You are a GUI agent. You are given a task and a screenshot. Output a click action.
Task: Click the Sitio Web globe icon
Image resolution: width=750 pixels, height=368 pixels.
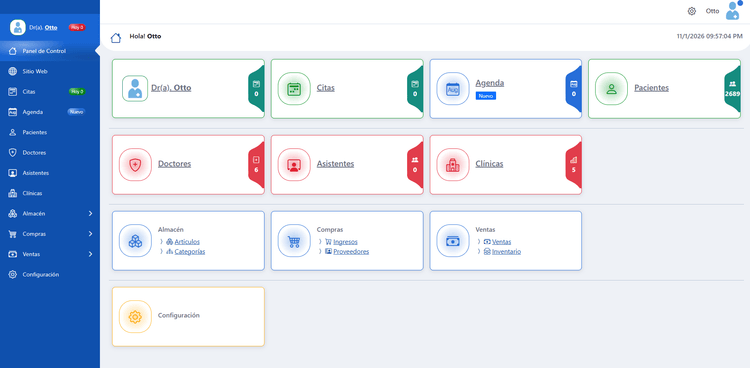click(13, 71)
